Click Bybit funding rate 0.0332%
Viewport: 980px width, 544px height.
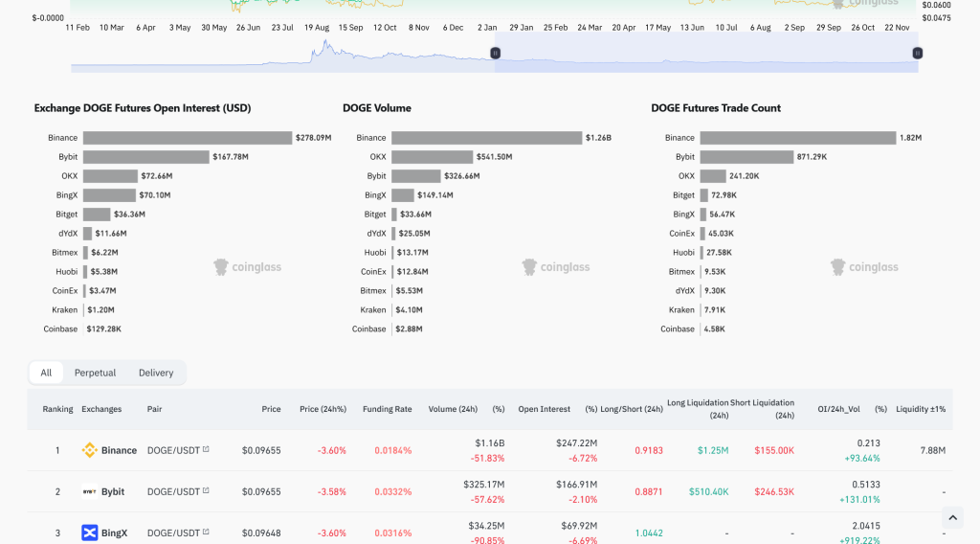(393, 491)
